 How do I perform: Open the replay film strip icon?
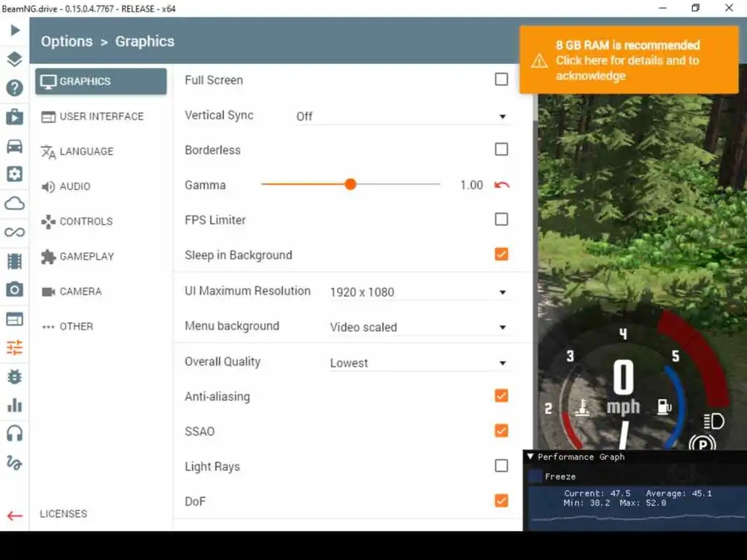(15, 261)
